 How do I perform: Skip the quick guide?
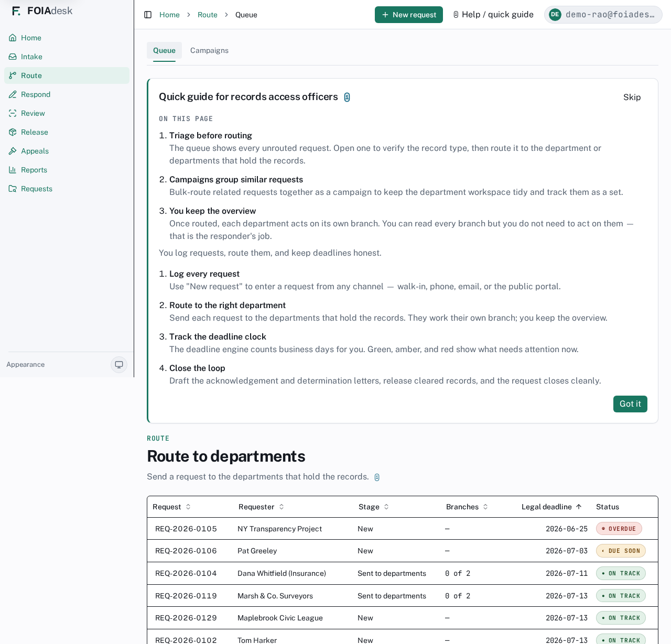pyautogui.click(x=632, y=97)
